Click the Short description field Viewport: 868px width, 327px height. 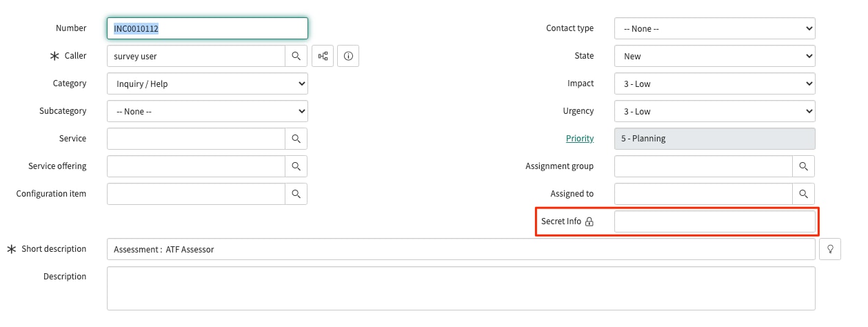tap(461, 249)
